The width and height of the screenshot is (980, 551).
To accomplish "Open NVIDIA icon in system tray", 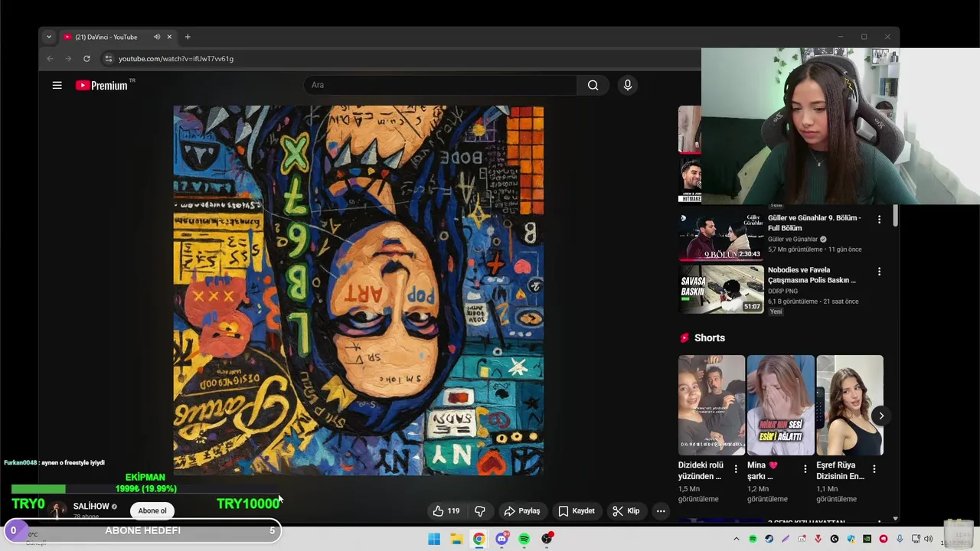I will [x=867, y=539].
